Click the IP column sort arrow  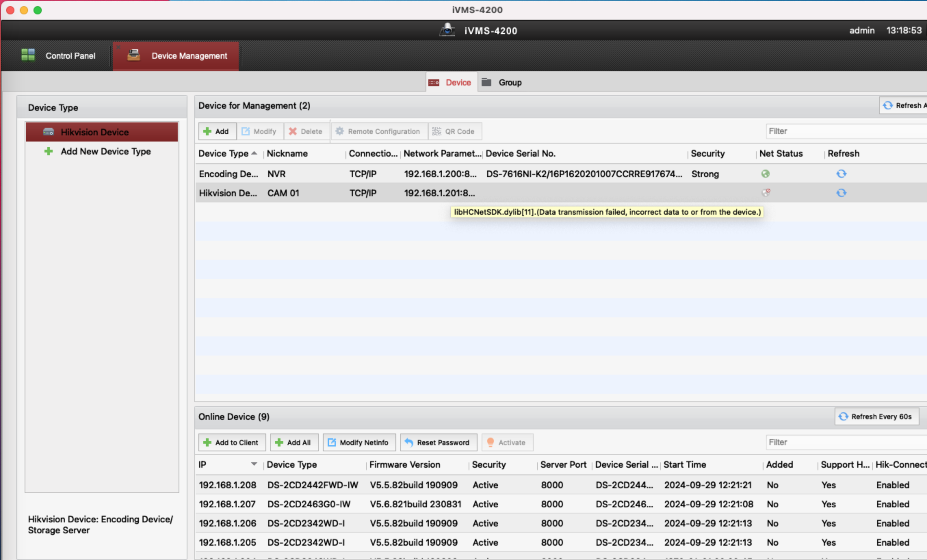point(254,464)
